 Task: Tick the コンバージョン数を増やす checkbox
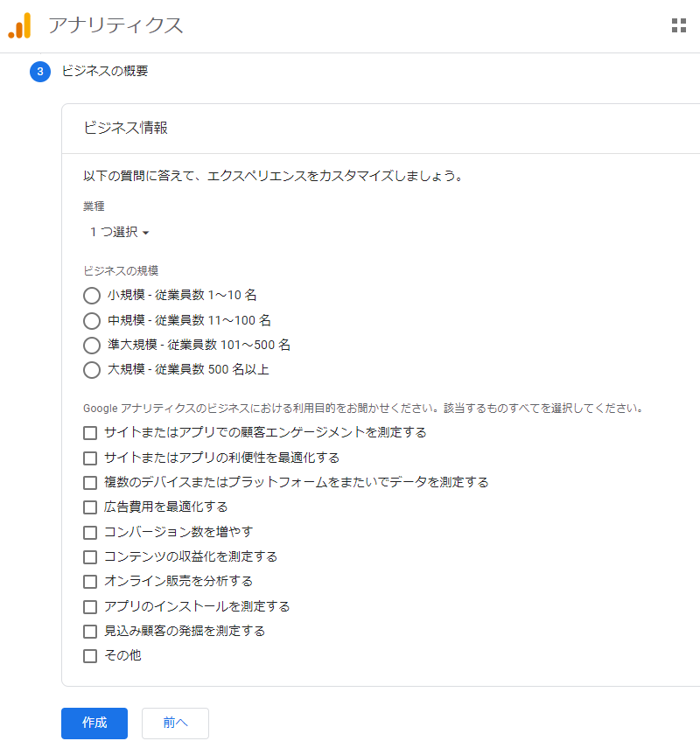pyautogui.click(x=90, y=532)
